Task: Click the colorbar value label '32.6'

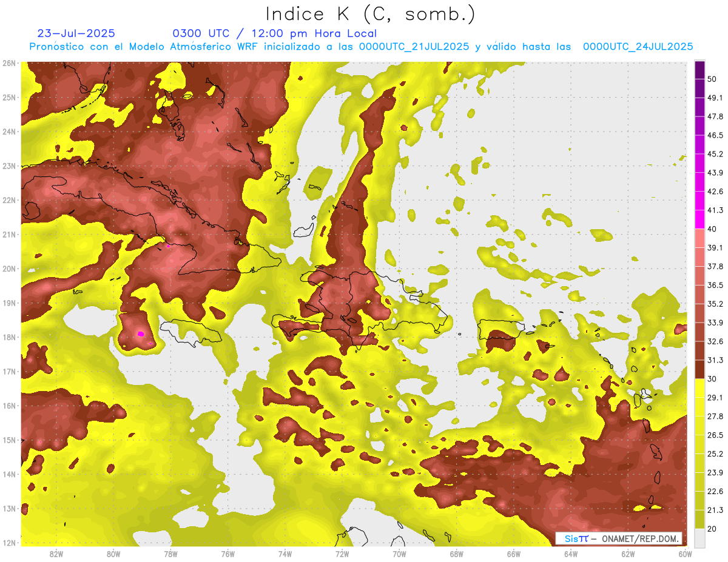Action: pos(715,341)
